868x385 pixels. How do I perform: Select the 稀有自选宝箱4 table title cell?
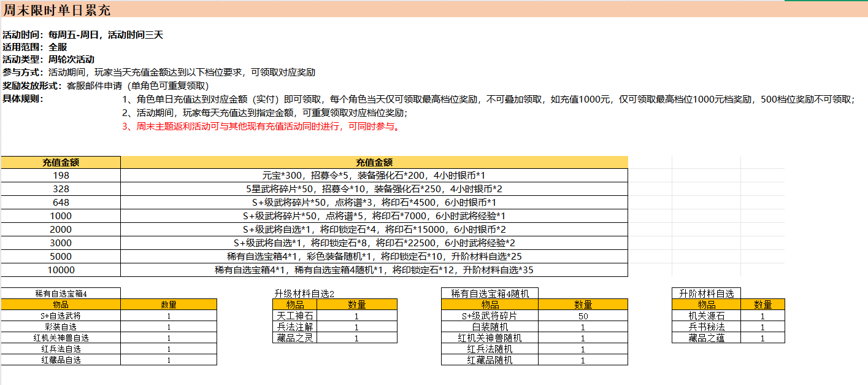tap(61, 294)
